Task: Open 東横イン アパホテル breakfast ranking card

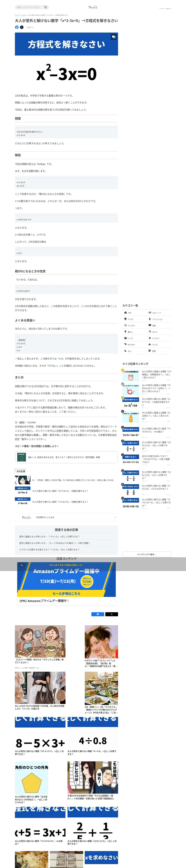Action: tap(101, 693)
